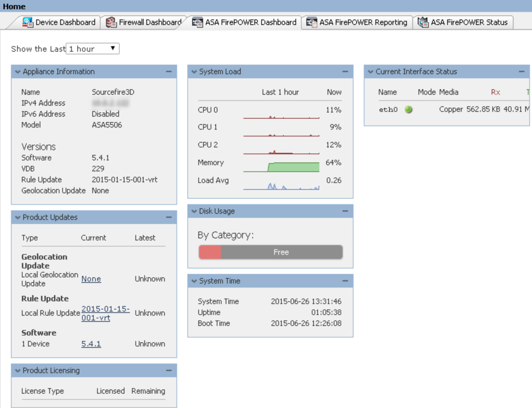Click the Firewall Dashboard tab icon
The width and height of the screenshot is (532, 408).
coord(111,22)
